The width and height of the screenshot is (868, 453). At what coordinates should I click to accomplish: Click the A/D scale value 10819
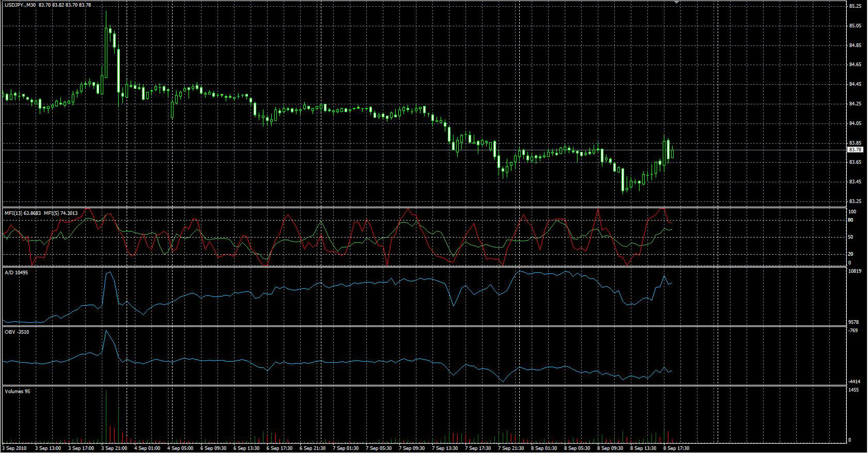click(x=854, y=271)
